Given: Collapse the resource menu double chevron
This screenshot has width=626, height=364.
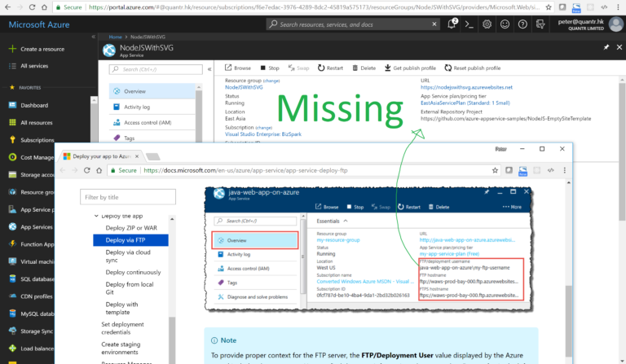Looking at the screenshot, I should [x=209, y=69].
